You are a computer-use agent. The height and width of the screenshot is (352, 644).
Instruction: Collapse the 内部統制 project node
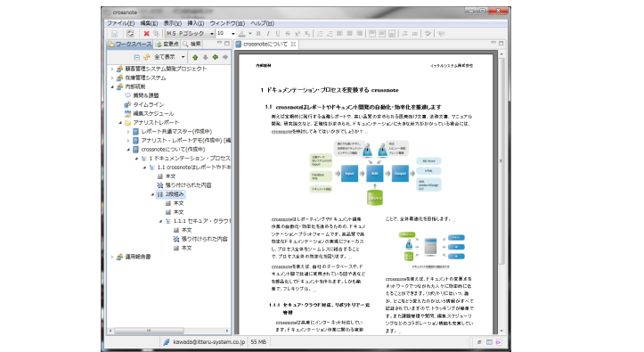112,87
